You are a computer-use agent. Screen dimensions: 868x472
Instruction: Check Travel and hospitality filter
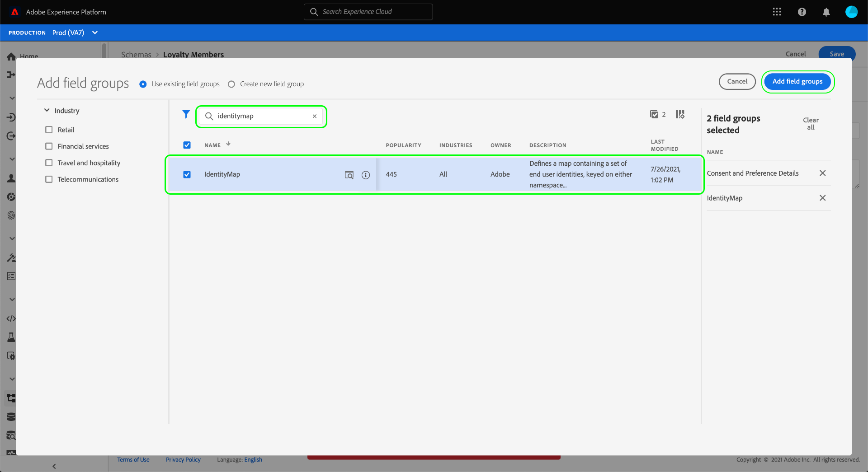(49, 163)
